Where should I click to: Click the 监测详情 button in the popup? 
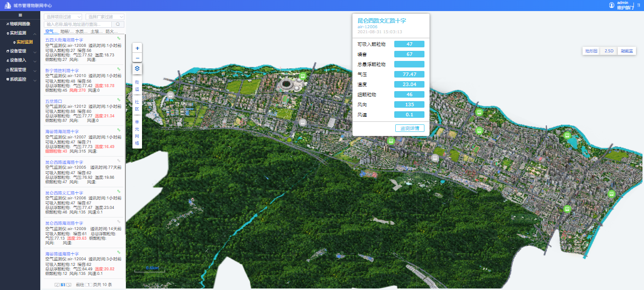[x=410, y=128]
